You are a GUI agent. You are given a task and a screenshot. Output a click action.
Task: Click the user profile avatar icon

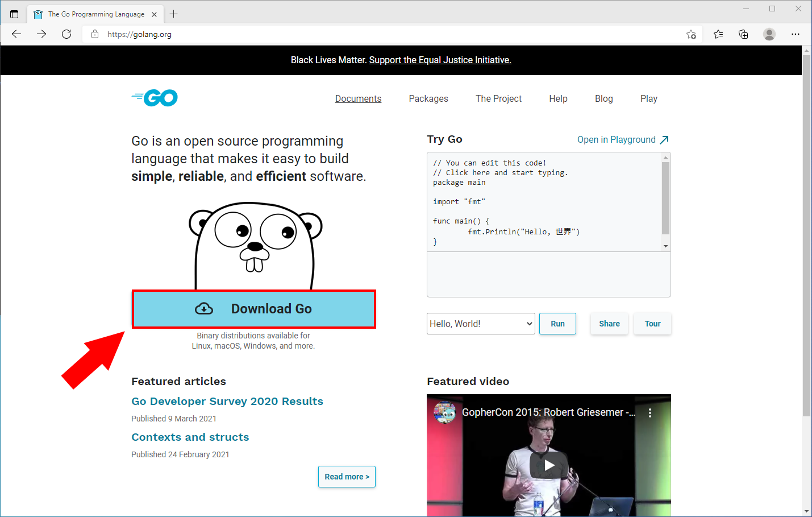click(x=769, y=34)
